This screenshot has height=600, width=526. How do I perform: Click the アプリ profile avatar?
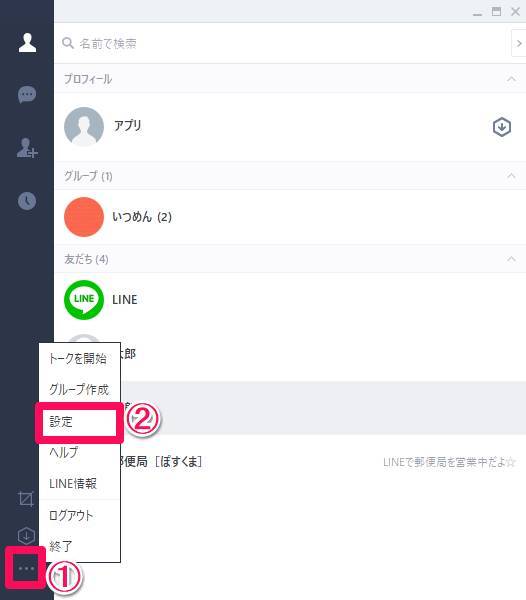click(x=84, y=127)
